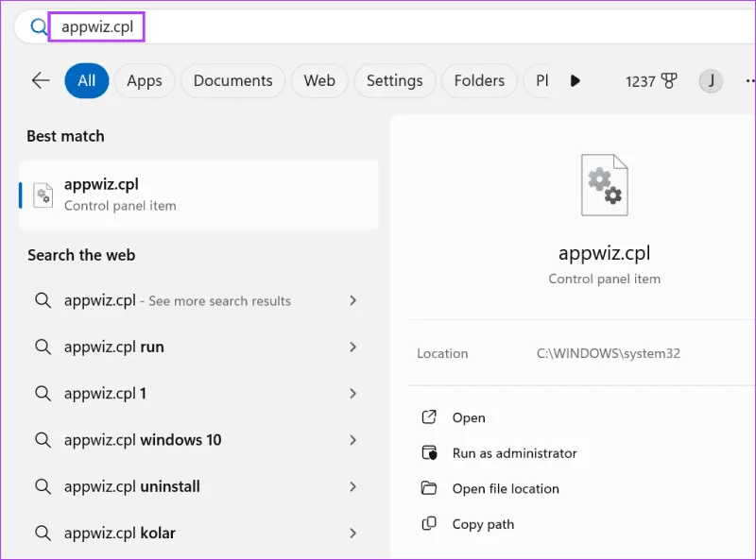Select the Settings filter tab
Viewport: 756px width, 560px height.
(x=395, y=81)
